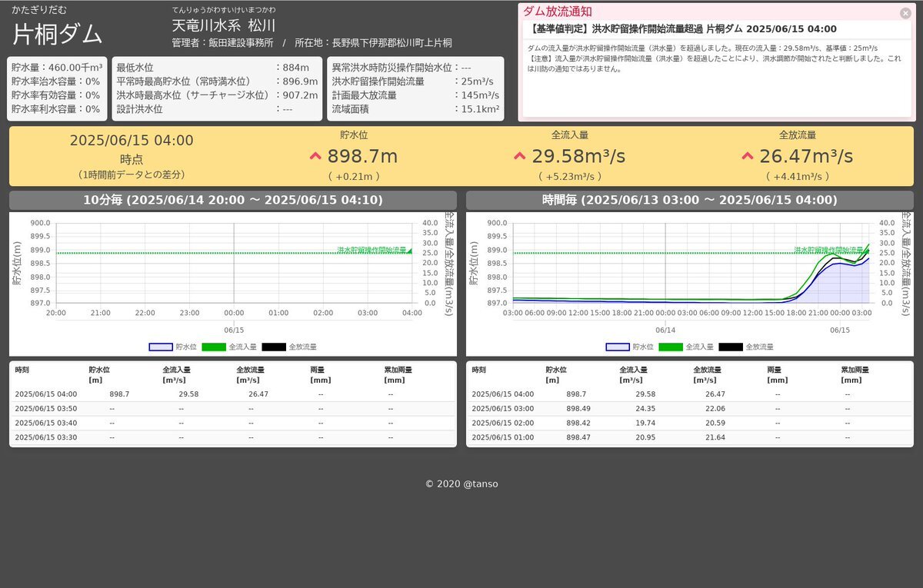
Task: Click the 29.58m³/s inflow value
Action: [x=578, y=157]
